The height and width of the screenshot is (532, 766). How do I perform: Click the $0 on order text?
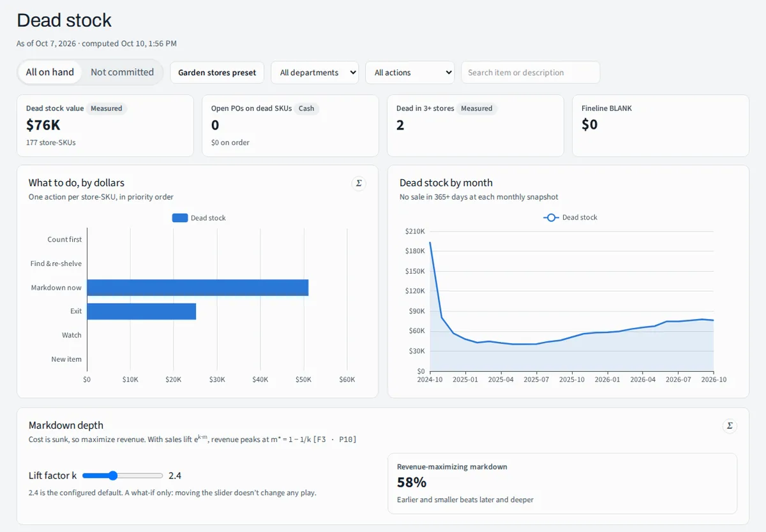click(x=230, y=142)
